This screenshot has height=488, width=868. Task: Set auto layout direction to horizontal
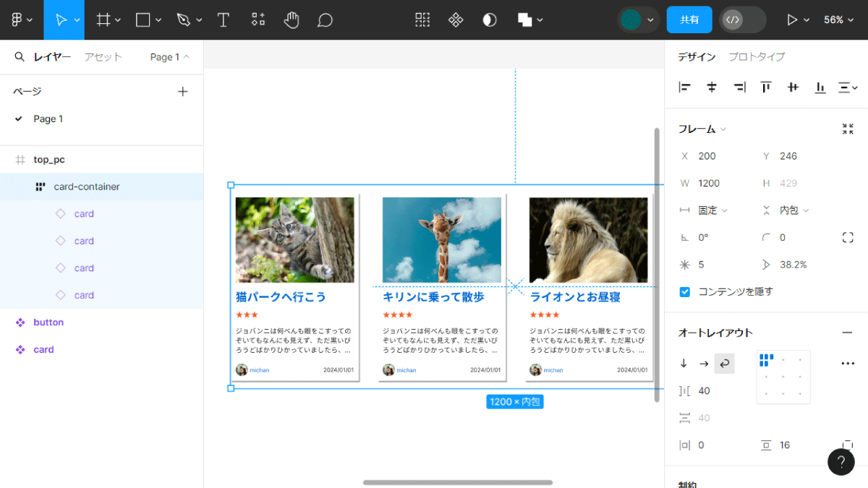coord(704,364)
